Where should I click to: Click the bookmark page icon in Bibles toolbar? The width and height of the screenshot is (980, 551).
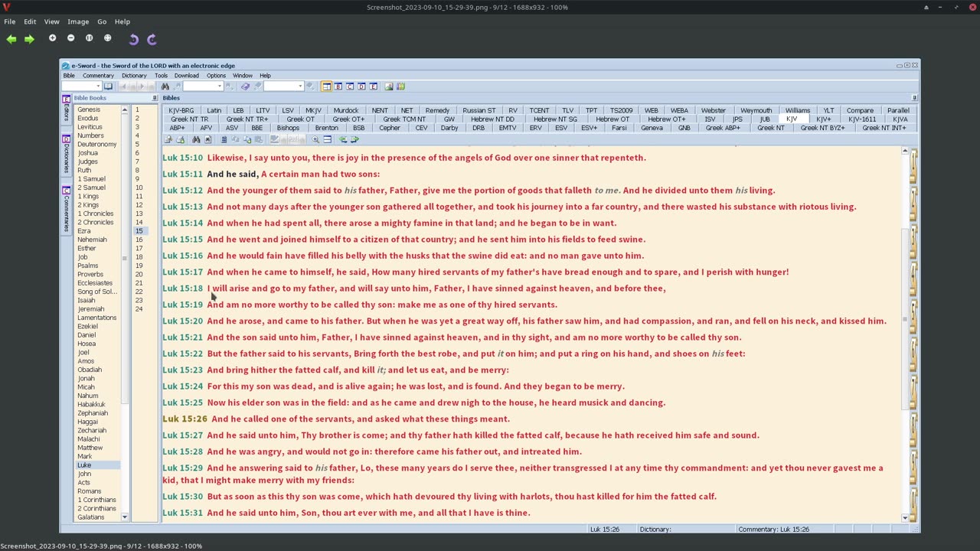pyautogui.click(x=208, y=139)
